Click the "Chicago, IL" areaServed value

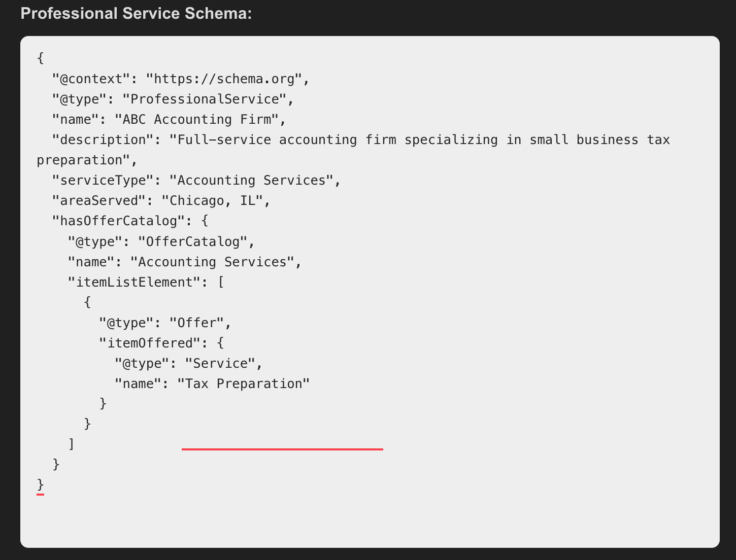[212, 201]
